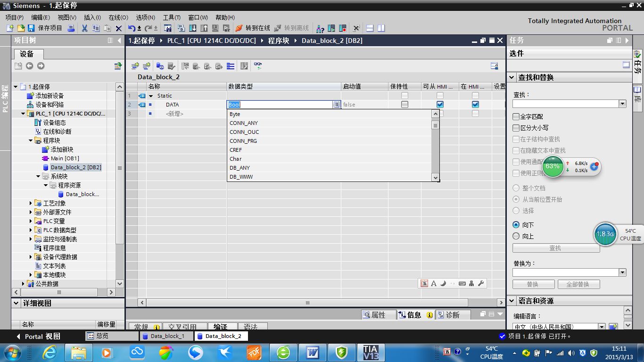The height and width of the screenshot is (362, 644).
Task: Open the replace with dropdown arrow
Action: click(622, 272)
